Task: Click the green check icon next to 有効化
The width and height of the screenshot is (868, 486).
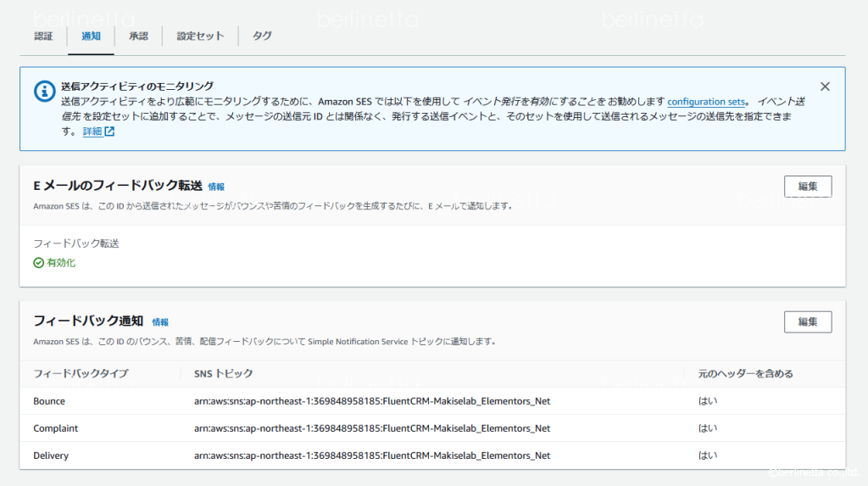Action: (x=38, y=263)
